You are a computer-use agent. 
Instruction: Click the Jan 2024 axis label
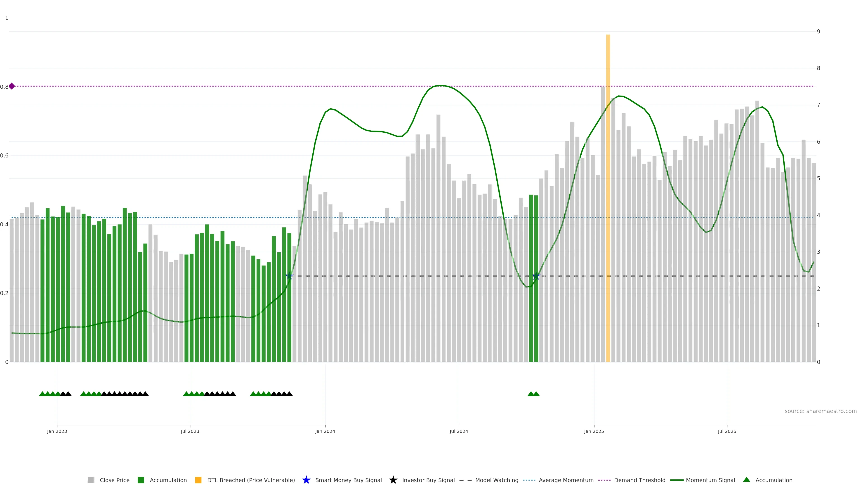[x=325, y=431]
